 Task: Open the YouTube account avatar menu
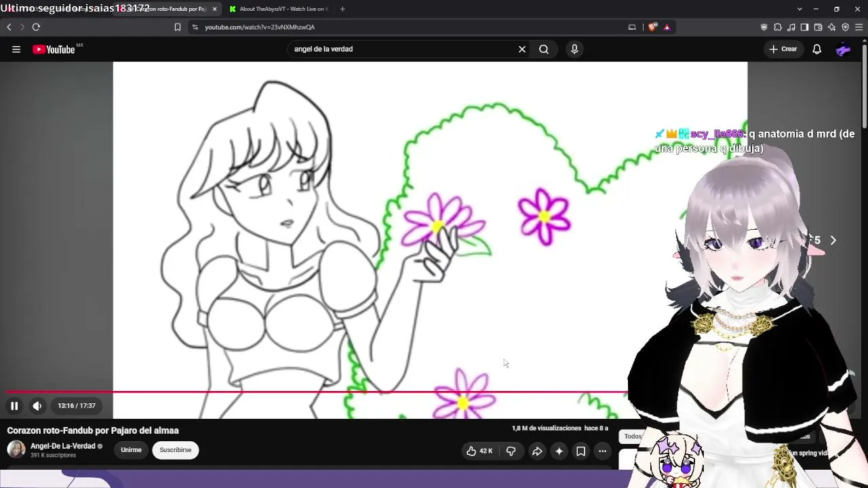tap(844, 49)
